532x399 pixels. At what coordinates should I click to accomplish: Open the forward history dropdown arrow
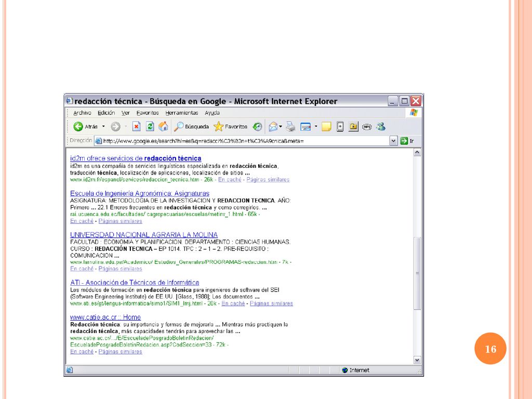tap(126, 127)
